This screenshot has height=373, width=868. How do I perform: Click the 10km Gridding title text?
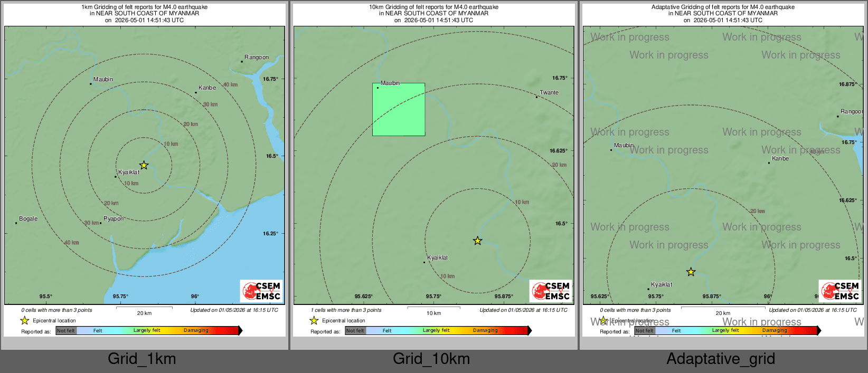(434, 14)
